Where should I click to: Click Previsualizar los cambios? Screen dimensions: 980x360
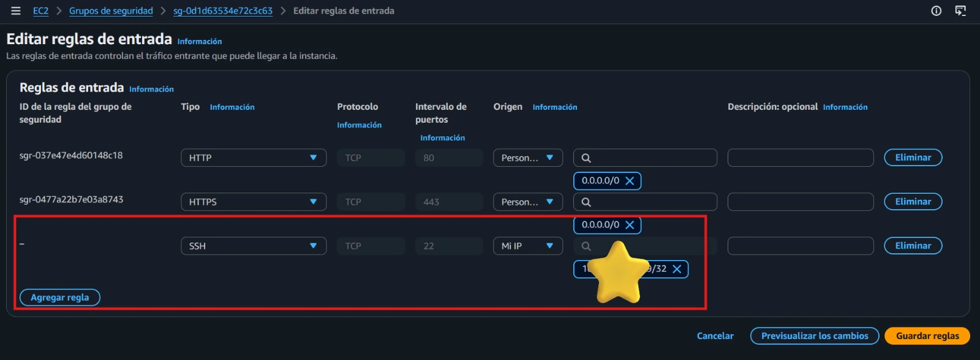click(815, 336)
